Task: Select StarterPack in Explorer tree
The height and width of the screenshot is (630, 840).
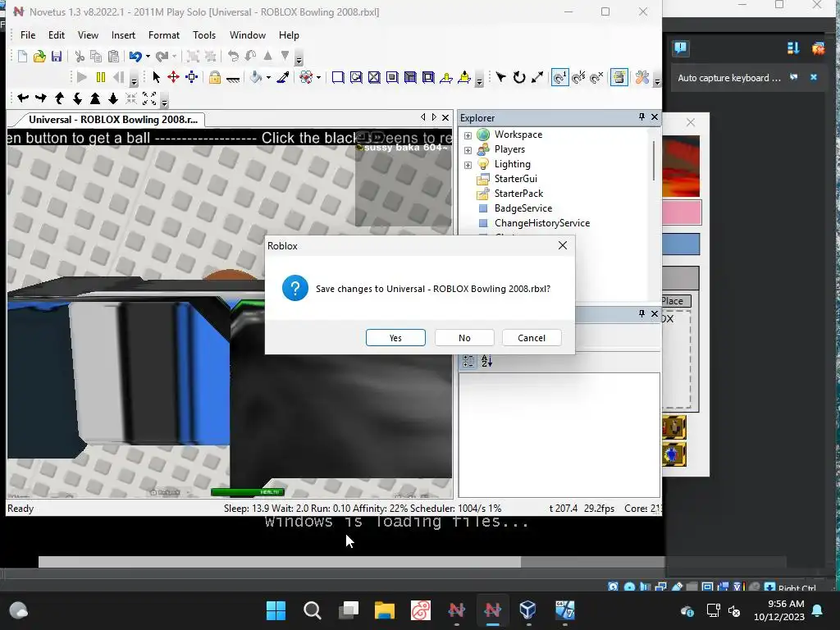Action: 518,194
